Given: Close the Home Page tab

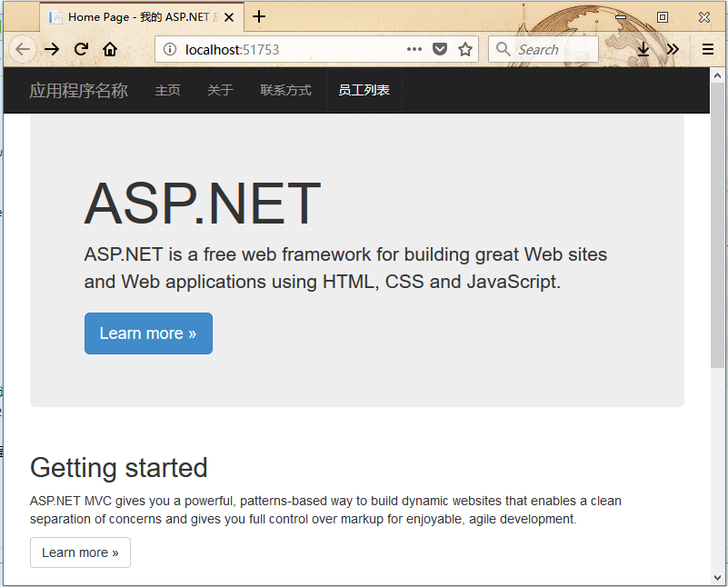Looking at the screenshot, I should 229,16.
